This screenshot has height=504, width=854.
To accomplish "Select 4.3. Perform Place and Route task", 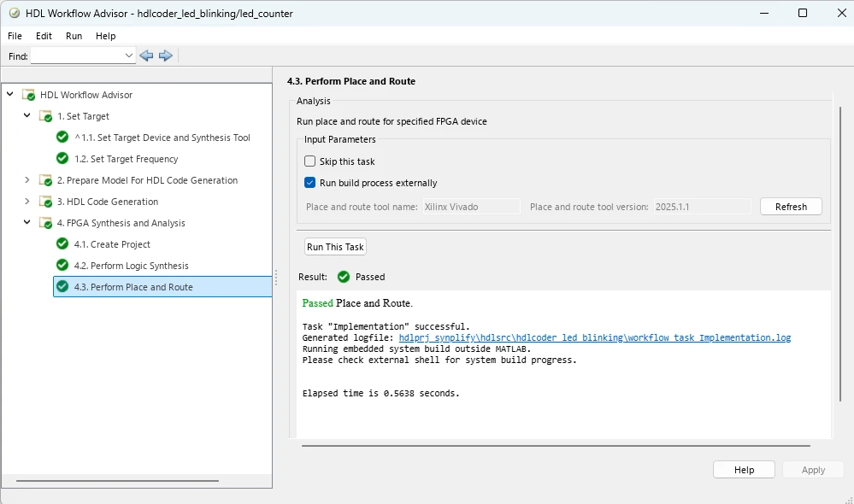I will [162, 287].
